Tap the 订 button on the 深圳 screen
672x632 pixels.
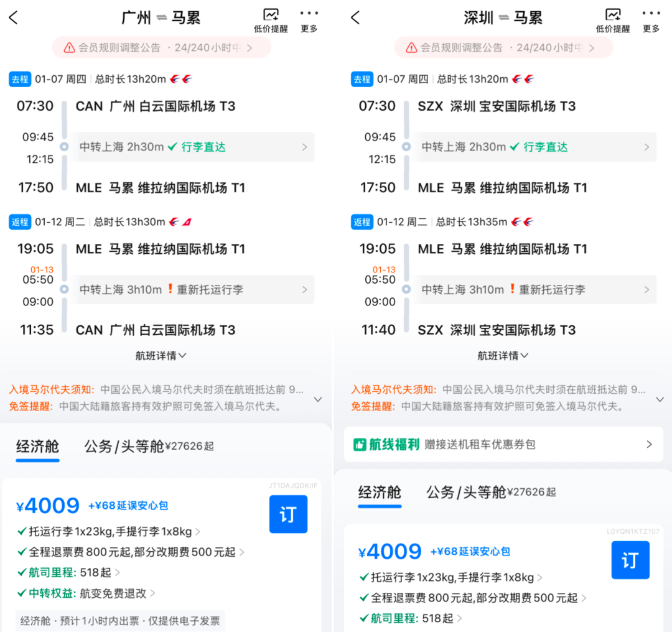pos(630,560)
